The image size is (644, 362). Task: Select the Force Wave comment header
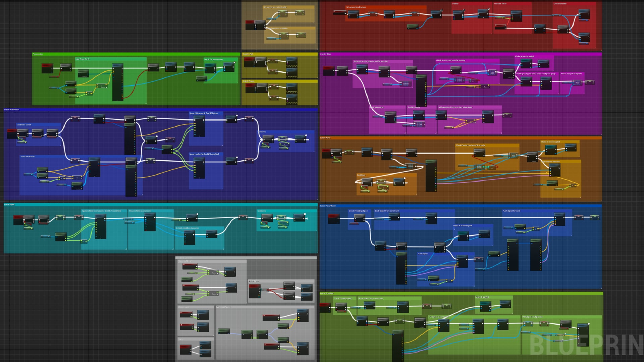tap(325, 138)
